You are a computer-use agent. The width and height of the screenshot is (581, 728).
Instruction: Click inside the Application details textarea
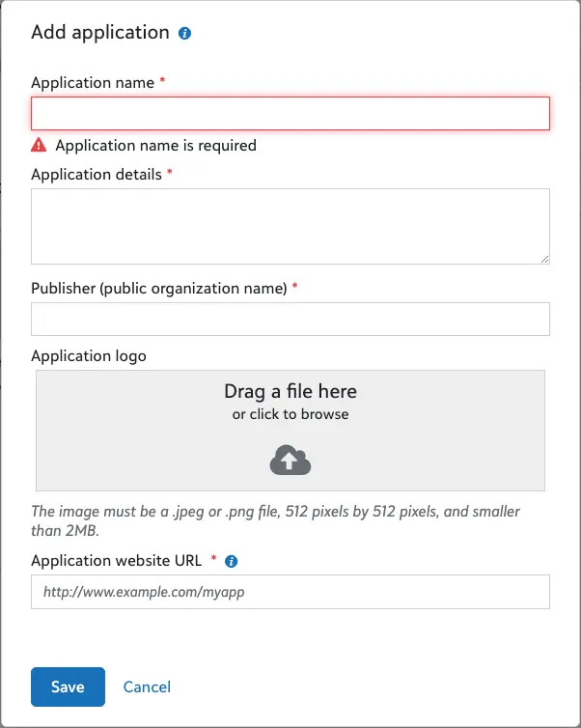click(x=290, y=226)
